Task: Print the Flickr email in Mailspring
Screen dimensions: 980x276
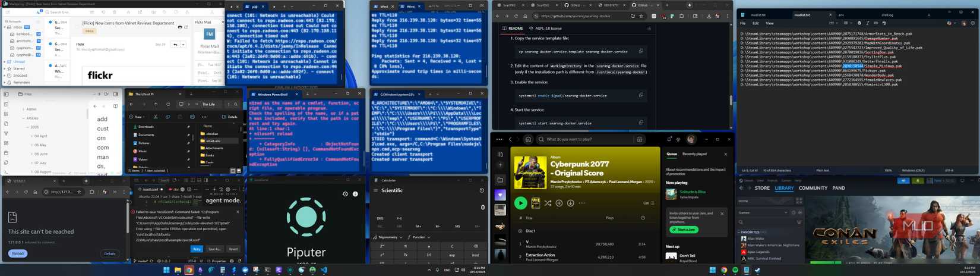Action: (x=180, y=27)
